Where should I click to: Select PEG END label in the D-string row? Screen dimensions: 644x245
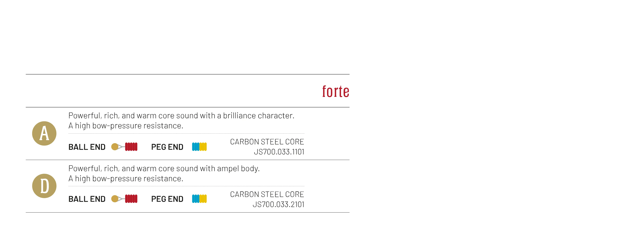(x=167, y=199)
